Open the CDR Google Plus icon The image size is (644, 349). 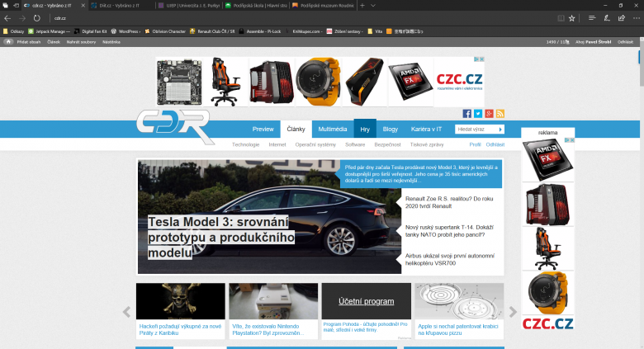click(x=489, y=114)
